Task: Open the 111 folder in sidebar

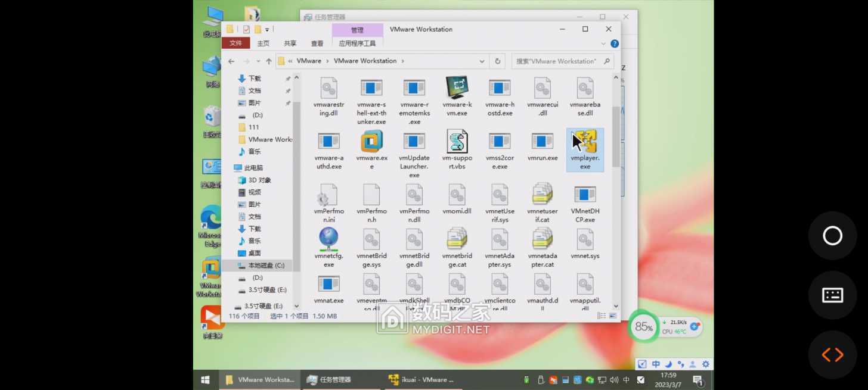Action: coord(253,127)
